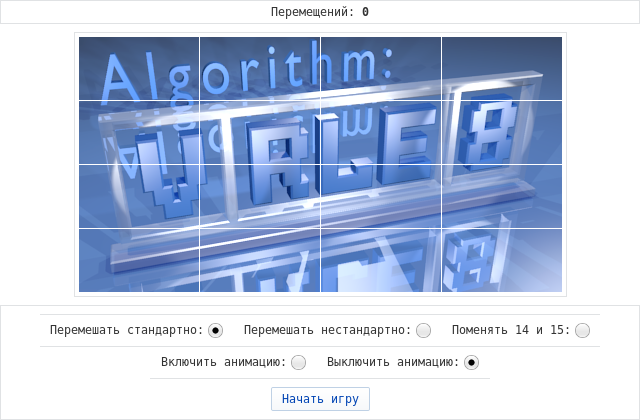Click the puzzle tile showing 'Al' letters
640x420 pixels.
pyautogui.click(x=139, y=69)
